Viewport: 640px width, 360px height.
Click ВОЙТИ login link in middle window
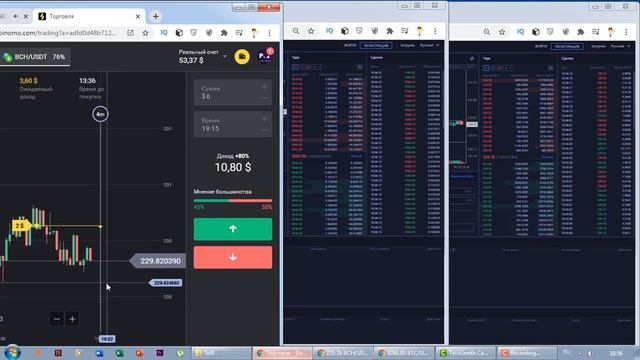tap(350, 45)
